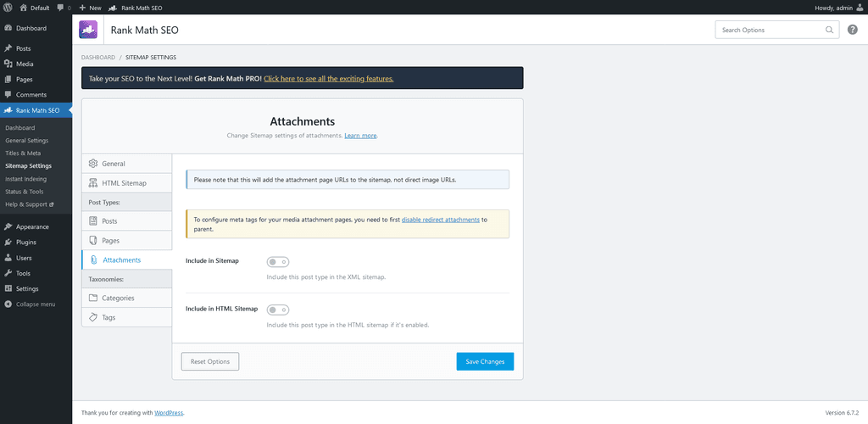Click the disable redirect attachments link
The height and width of the screenshot is (424, 868).
click(441, 220)
